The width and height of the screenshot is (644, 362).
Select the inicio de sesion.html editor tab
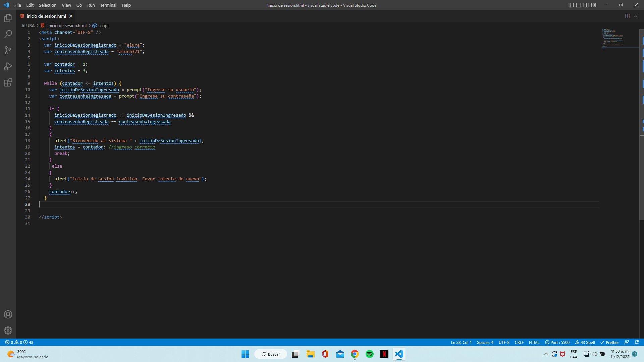[x=46, y=16]
